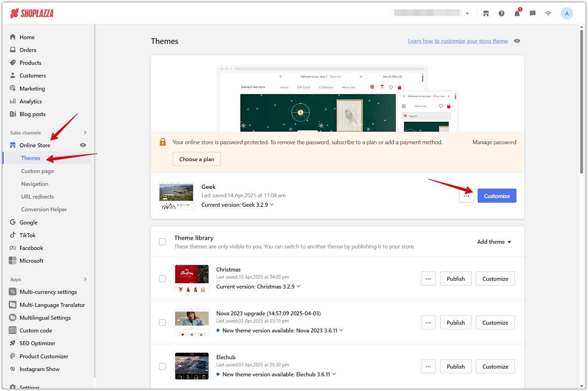
Task: Click the Shoplazza logo
Action: [32, 14]
